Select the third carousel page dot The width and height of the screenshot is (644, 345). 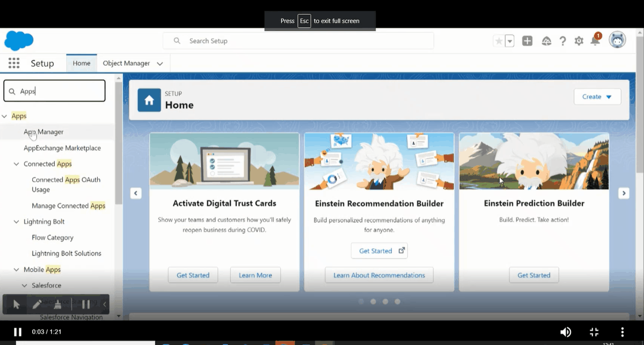click(x=385, y=301)
